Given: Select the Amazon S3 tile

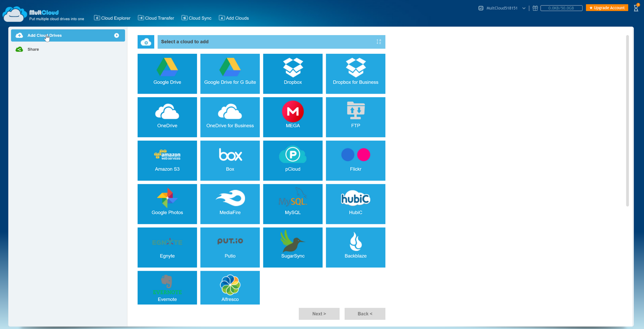Looking at the screenshot, I should (x=167, y=161).
